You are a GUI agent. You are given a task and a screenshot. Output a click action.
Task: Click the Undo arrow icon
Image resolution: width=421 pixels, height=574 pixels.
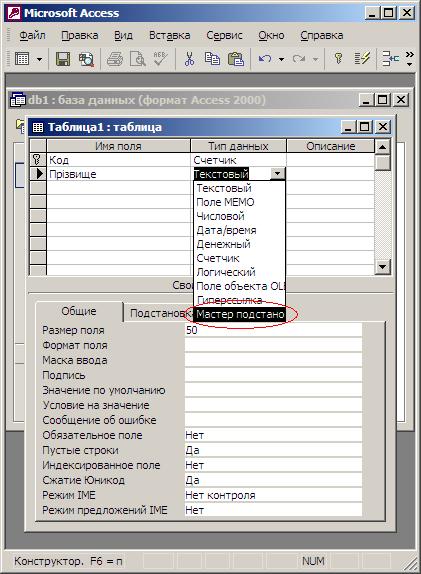pyautogui.click(x=265, y=59)
